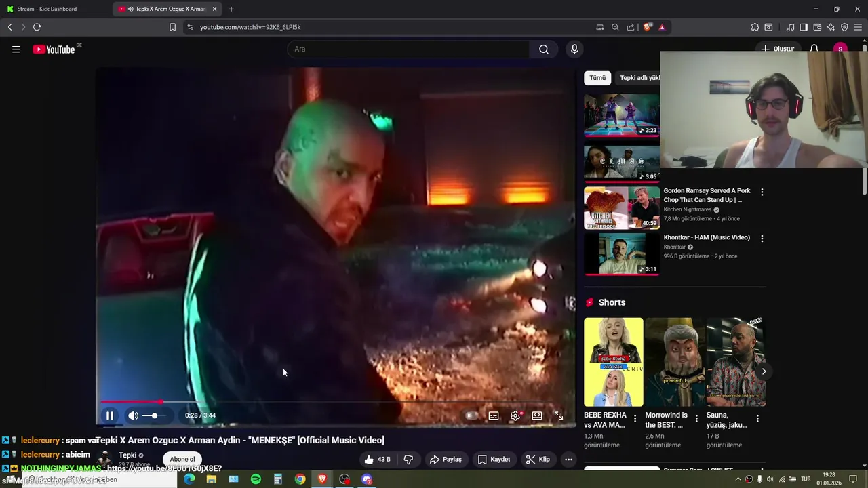
Task: Open options for BEBE REXHA short
Action: click(635, 419)
